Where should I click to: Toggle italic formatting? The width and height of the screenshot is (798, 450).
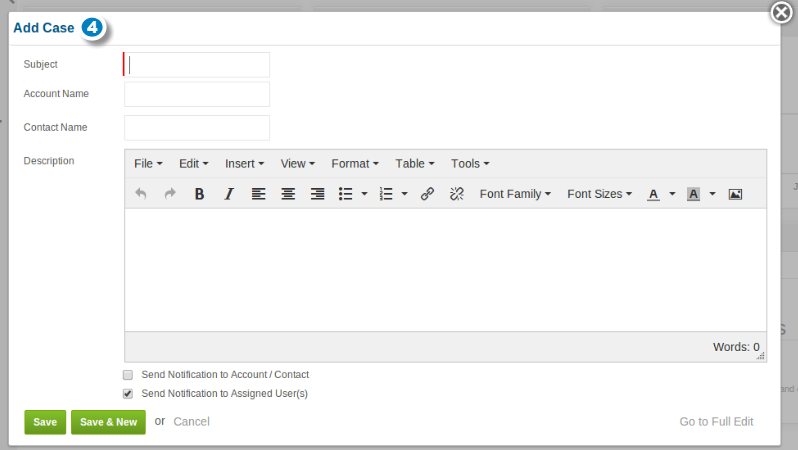coord(229,194)
